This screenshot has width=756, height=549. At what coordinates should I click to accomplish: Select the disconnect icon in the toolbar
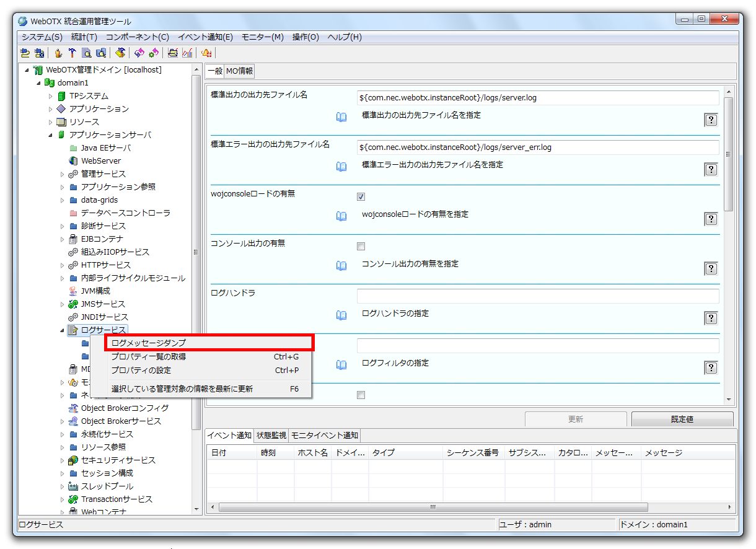pos(38,53)
